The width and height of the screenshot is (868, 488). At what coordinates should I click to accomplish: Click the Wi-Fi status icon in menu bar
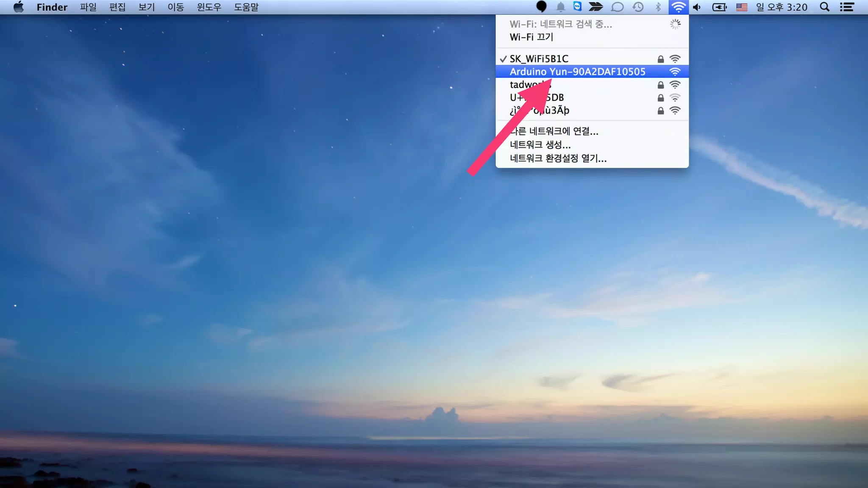678,7
